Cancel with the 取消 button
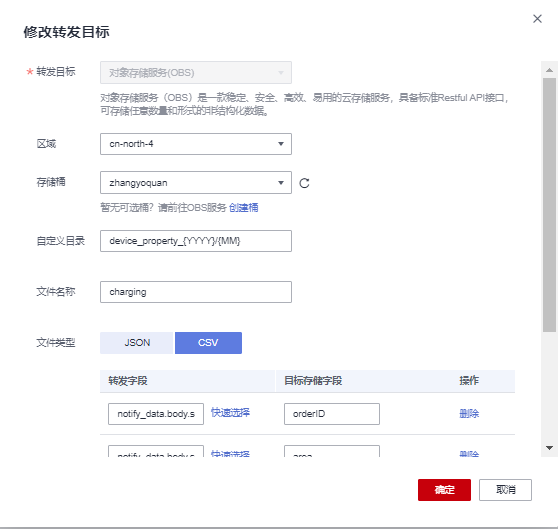558x529 pixels. tap(505, 490)
